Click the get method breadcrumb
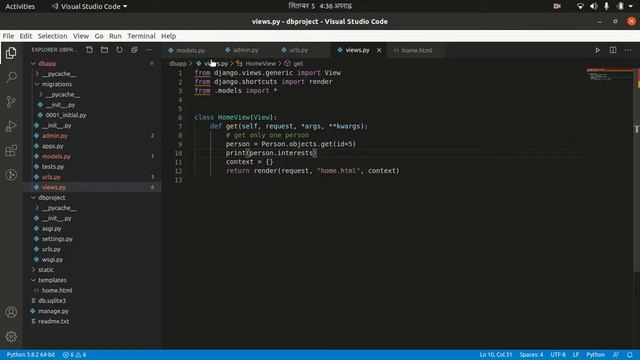Screen dimensions: 640x360 tap(298, 64)
